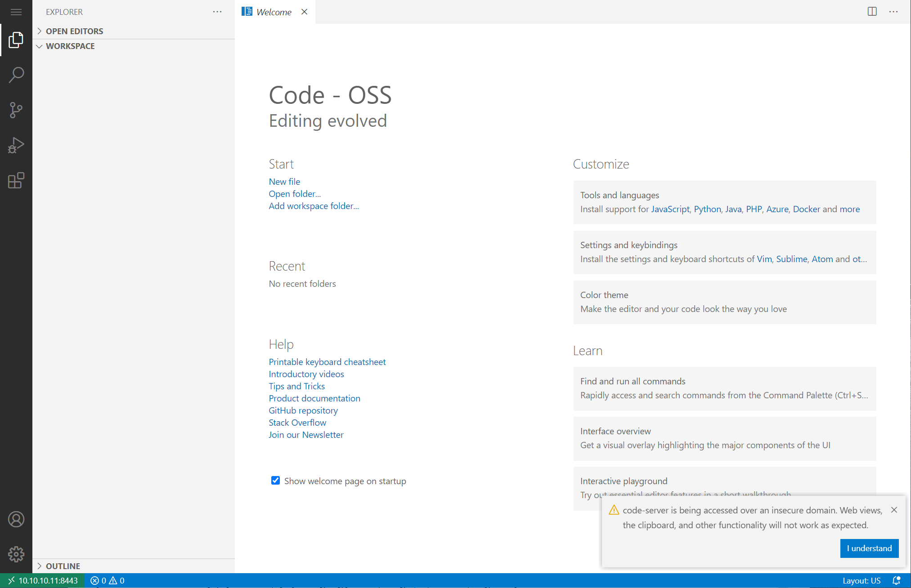Open the Accounts menu icon
Viewport: 911px width, 588px height.
16,519
